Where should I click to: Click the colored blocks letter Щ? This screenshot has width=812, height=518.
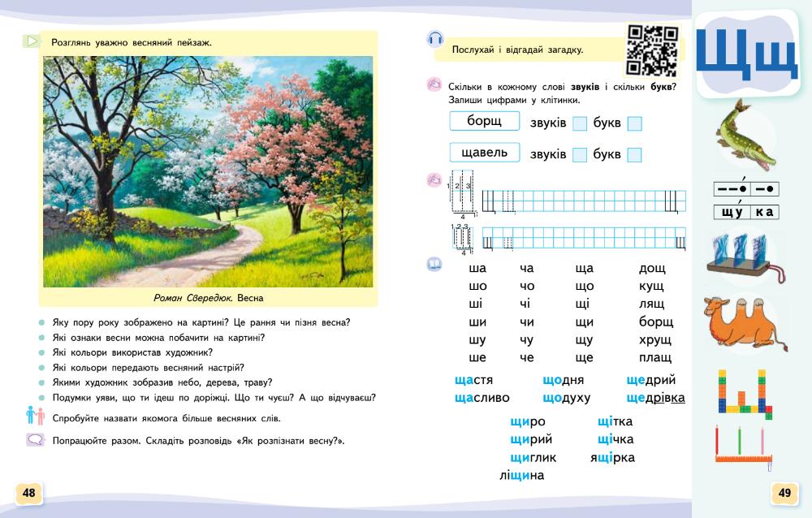click(745, 395)
